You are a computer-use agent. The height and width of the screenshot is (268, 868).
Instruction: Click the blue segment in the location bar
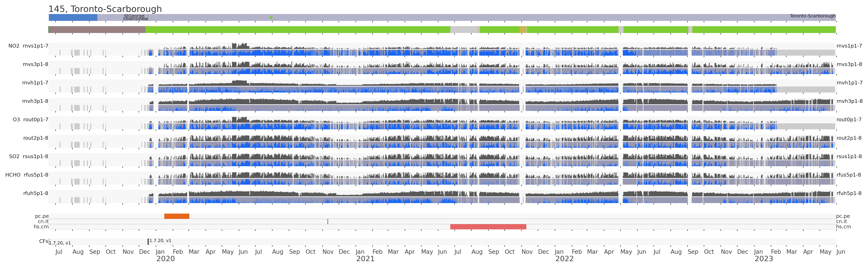(73, 17)
